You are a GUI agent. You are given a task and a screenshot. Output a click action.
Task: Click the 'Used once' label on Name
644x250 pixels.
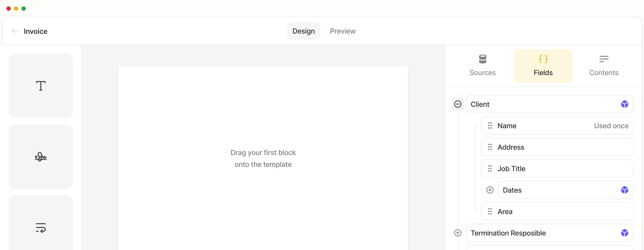coord(611,126)
